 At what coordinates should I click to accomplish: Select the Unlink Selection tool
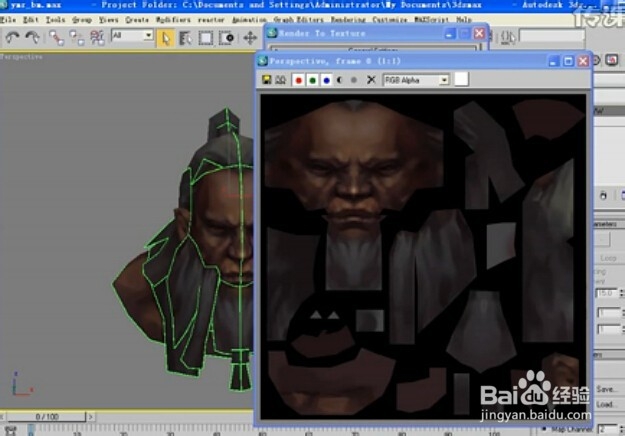[x=77, y=38]
